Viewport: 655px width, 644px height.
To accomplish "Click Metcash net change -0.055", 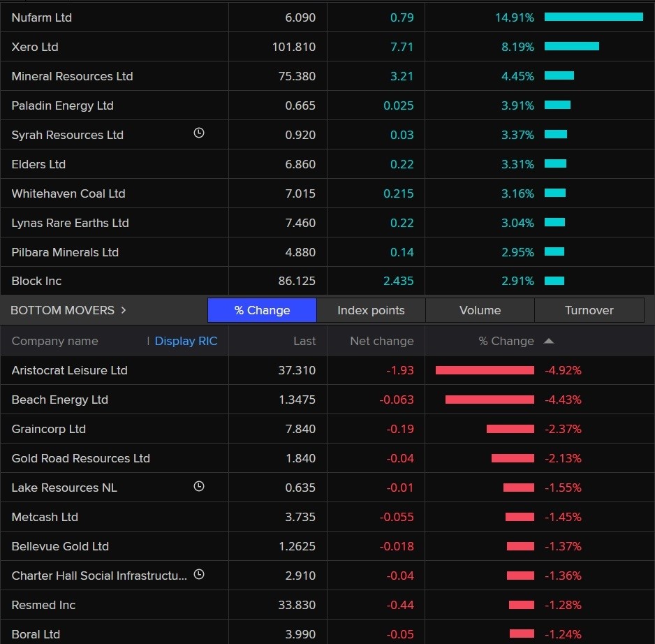I will 397,517.
